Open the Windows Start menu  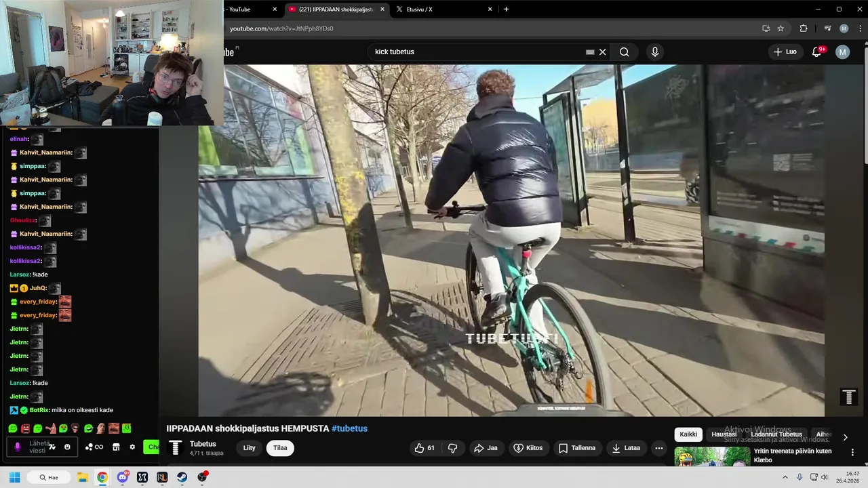coord(14,477)
